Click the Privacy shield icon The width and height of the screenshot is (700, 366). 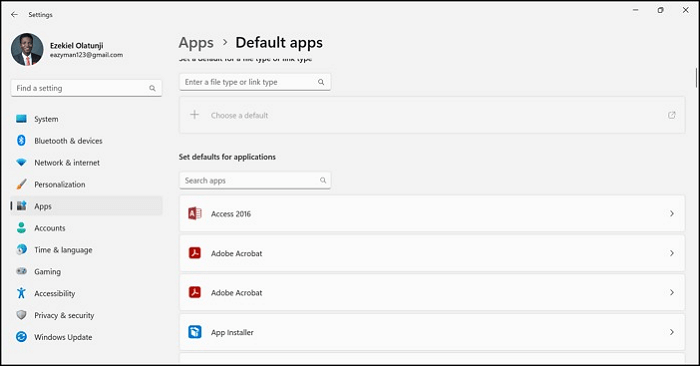coord(21,315)
